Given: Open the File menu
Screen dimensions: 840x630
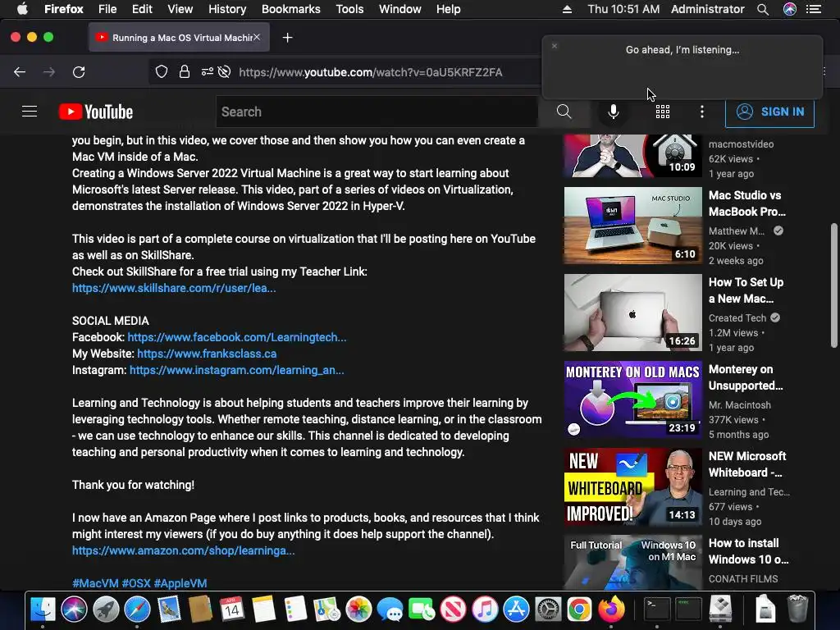Looking at the screenshot, I should [107, 9].
